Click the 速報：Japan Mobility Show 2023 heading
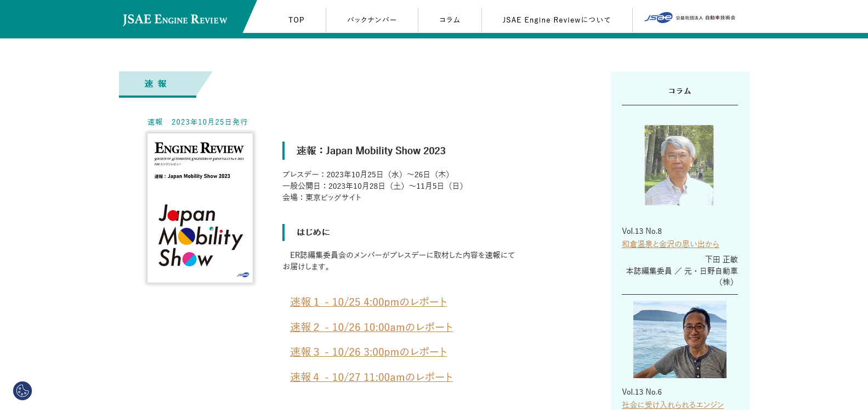The height and width of the screenshot is (410, 868). pyautogui.click(x=371, y=151)
